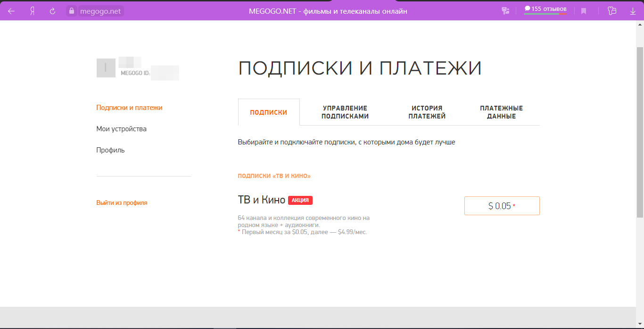The width and height of the screenshot is (644, 329).
Task: Open the 155 отзывов reviews indicator
Action: click(545, 9)
